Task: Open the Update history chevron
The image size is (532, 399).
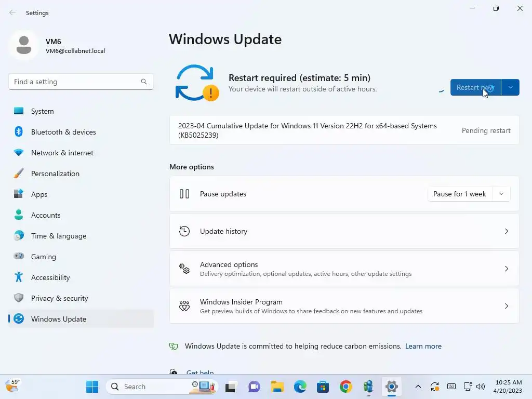Action: click(x=506, y=231)
